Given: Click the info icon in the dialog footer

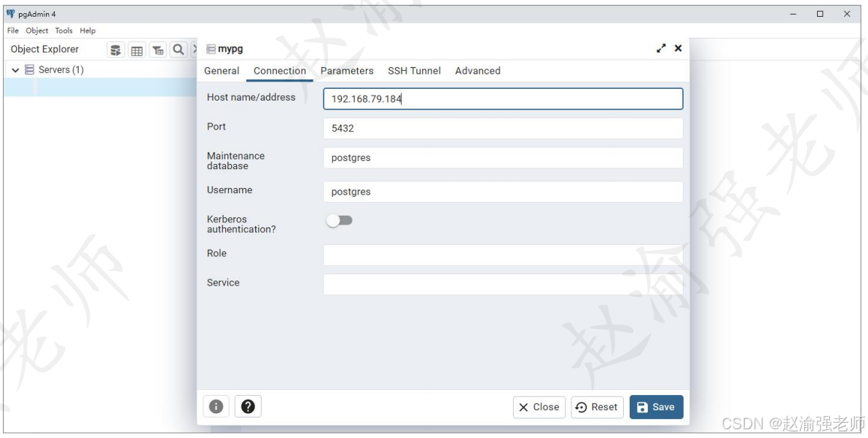Looking at the screenshot, I should coord(216,407).
